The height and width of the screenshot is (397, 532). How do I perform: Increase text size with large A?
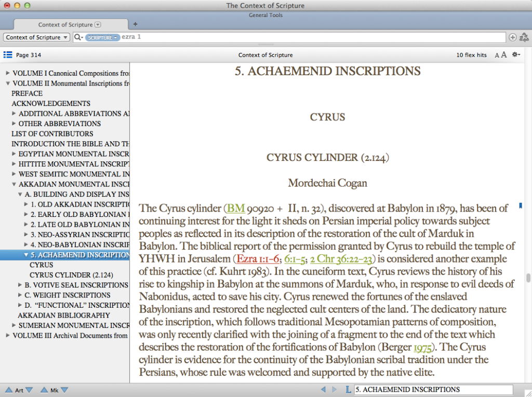click(x=504, y=55)
